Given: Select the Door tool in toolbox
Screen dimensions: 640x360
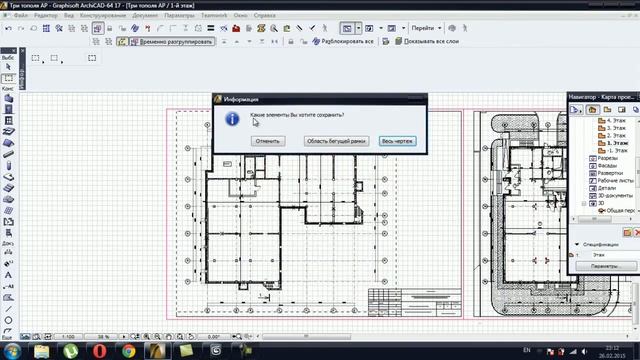Looking at the screenshot, I should (8, 109).
